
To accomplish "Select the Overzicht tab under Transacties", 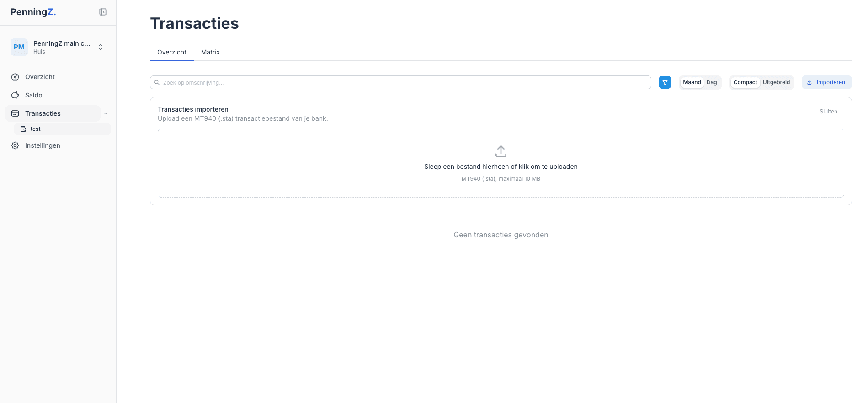I will click(171, 52).
